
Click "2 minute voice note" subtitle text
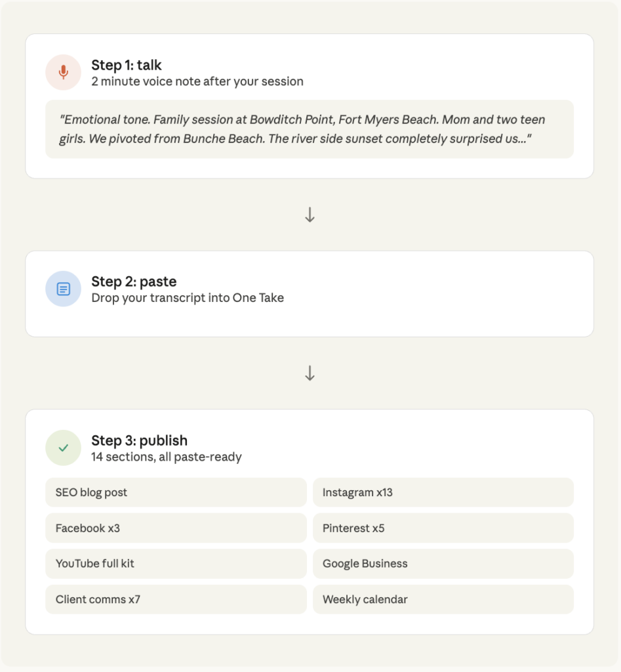(x=197, y=81)
